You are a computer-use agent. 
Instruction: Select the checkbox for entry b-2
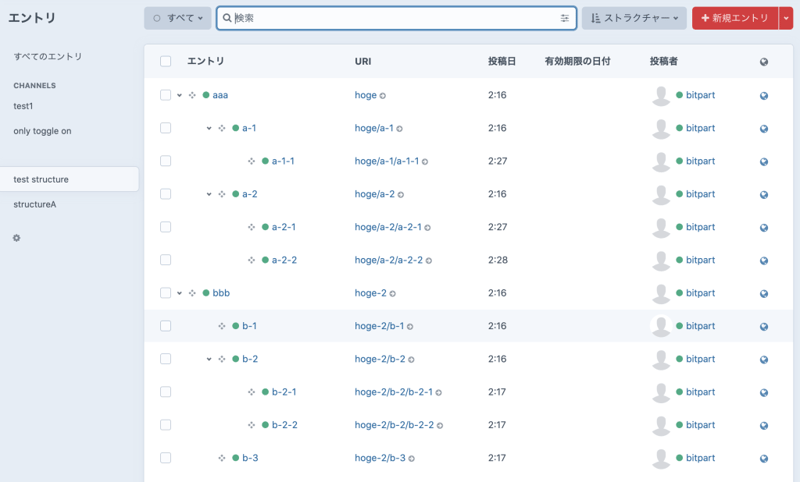(166, 359)
